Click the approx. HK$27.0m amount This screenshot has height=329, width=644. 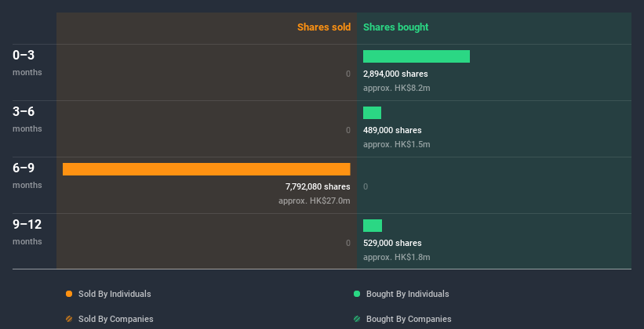coord(315,201)
